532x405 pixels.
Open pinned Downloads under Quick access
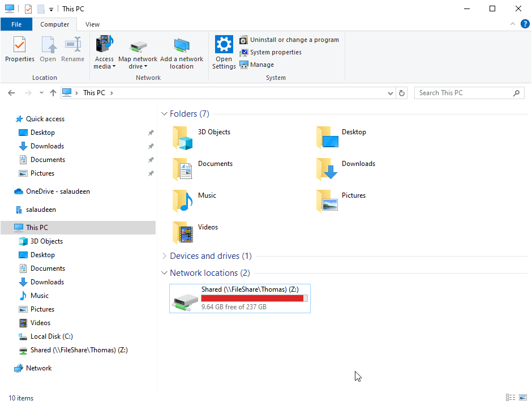[x=47, y=146]
